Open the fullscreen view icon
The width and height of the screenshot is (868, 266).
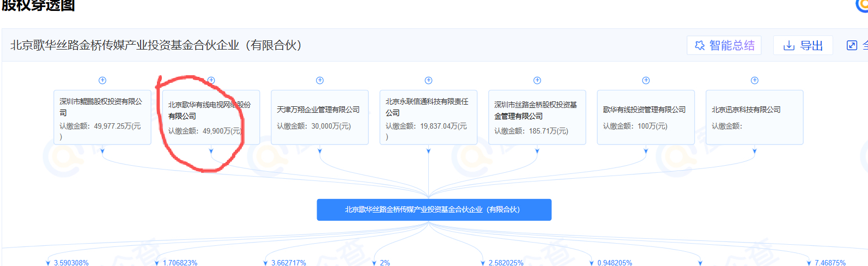tap(852, 45)
